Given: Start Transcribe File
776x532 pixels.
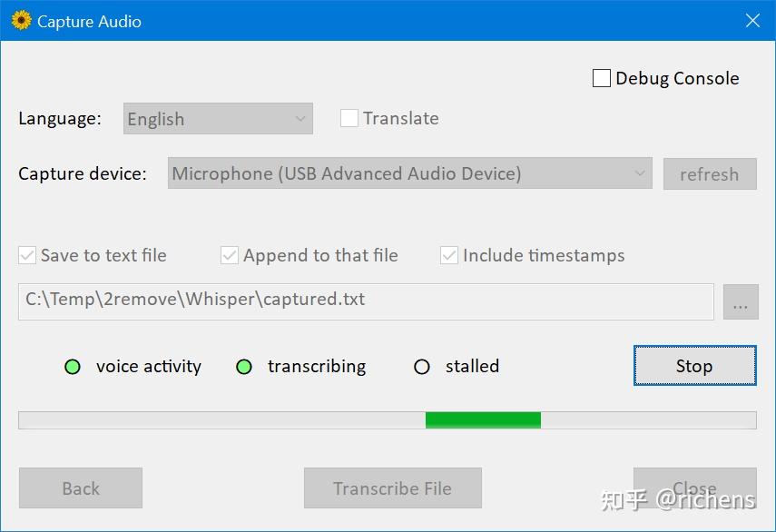Looking at the screenshot, I should [392, 488].
